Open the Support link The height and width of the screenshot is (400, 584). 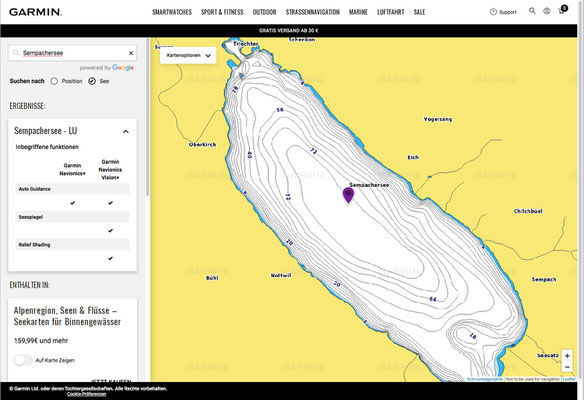(508, 12)
